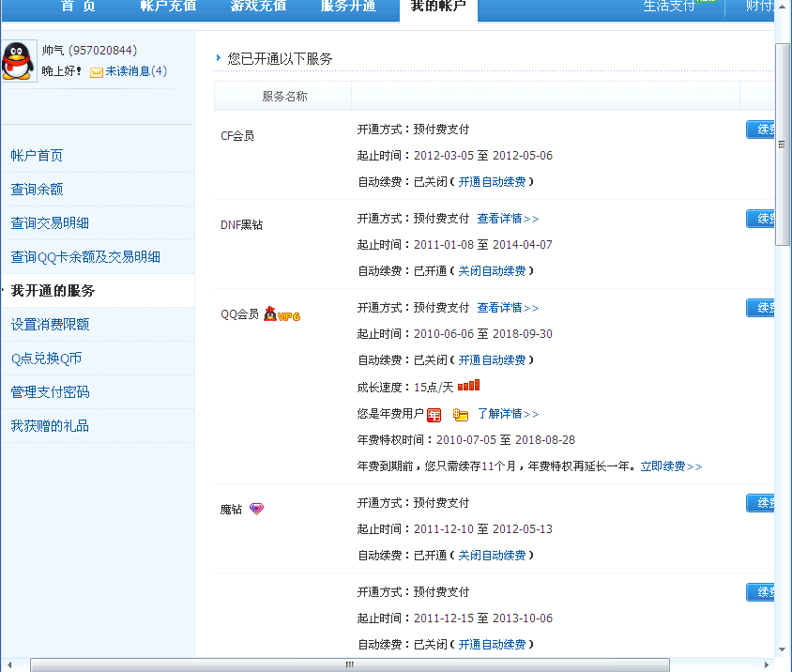This screenshot has height=672, width=792.
Task: Click renew button for 魔钻
Action: point(760,503)
